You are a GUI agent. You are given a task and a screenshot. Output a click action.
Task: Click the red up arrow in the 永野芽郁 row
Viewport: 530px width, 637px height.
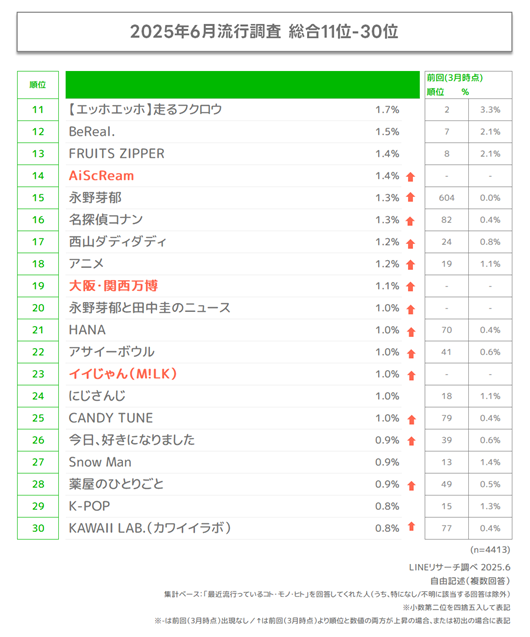pyautogui.click(x=411, y=197)
